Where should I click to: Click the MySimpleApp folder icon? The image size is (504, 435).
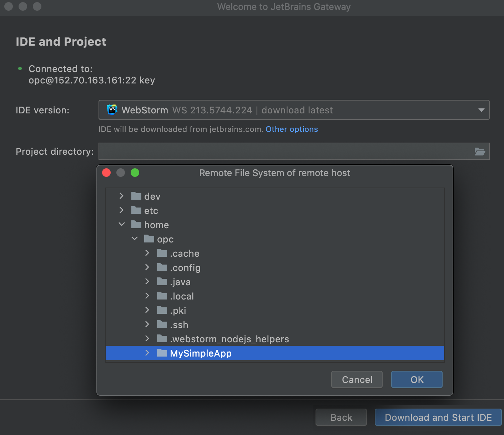pos(162,353)
